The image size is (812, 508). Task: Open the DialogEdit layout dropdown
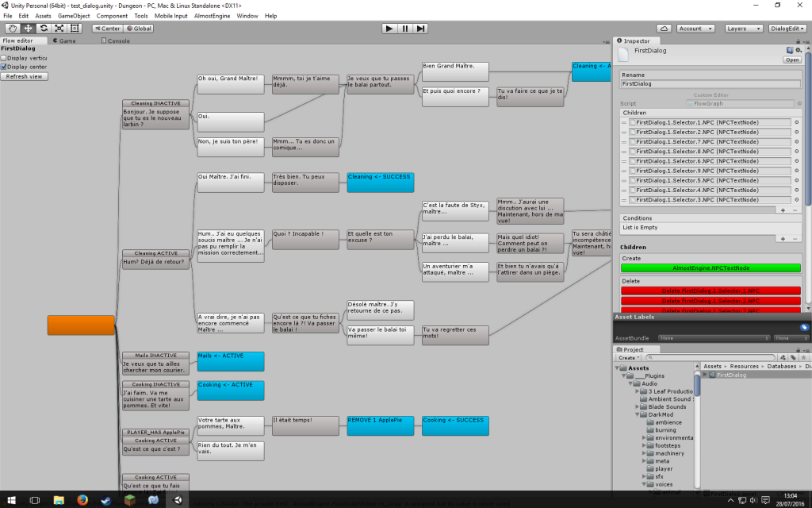coord(787,29)
